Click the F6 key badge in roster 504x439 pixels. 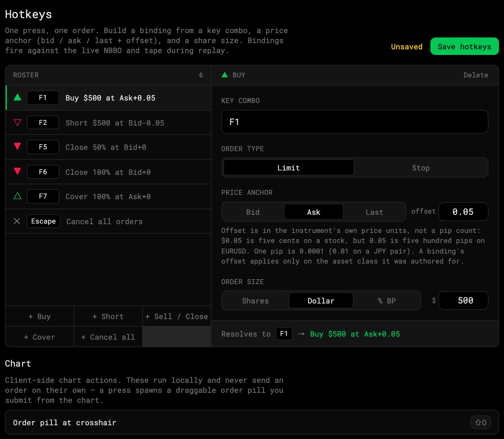(x=43, y=172)
